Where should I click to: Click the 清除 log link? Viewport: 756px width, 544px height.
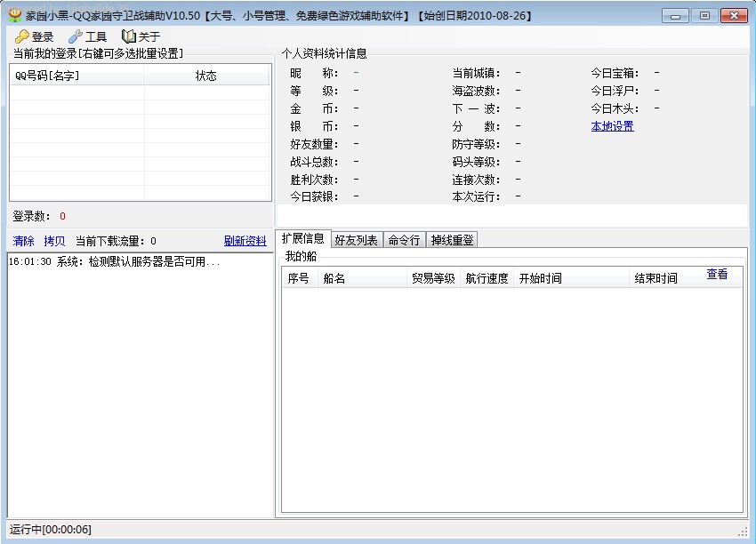(x=23, y=241)
